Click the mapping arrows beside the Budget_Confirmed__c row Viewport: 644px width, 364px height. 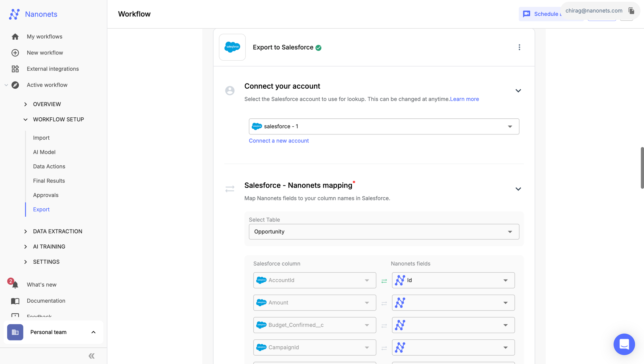(x=384, y=326)
